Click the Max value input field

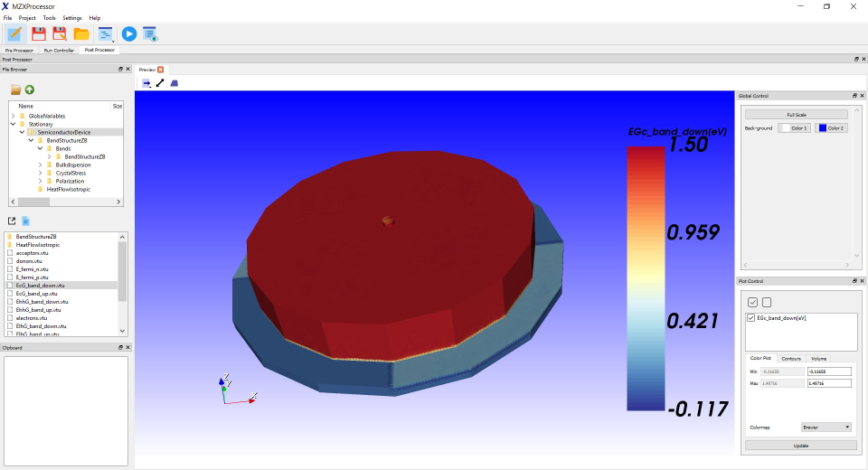coord(829,383)
